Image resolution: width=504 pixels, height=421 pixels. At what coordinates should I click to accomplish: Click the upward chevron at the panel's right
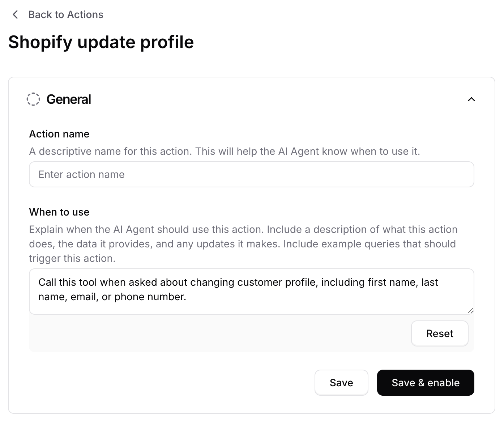tap(471, 99)
